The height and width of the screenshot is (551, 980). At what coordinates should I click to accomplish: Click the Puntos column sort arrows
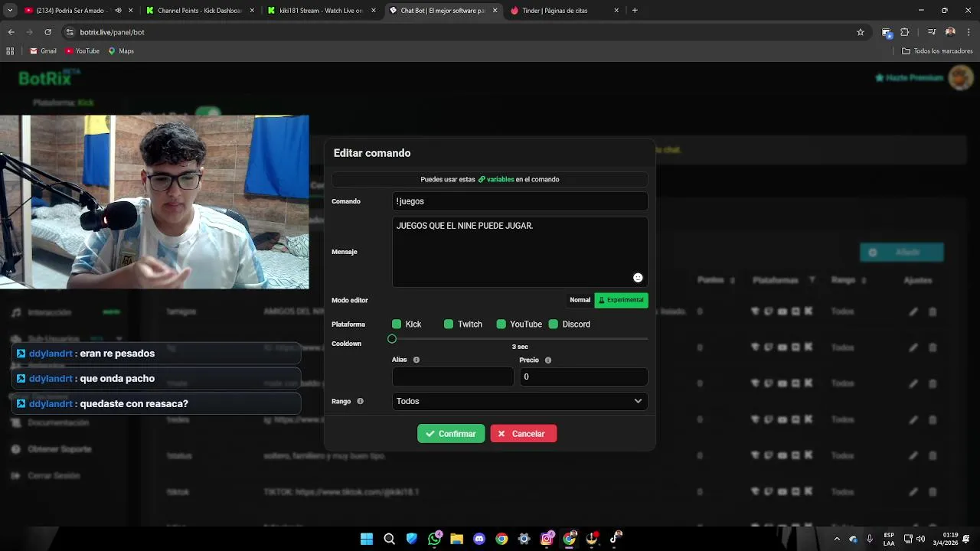pyautogui.click(x=733, y=280)
